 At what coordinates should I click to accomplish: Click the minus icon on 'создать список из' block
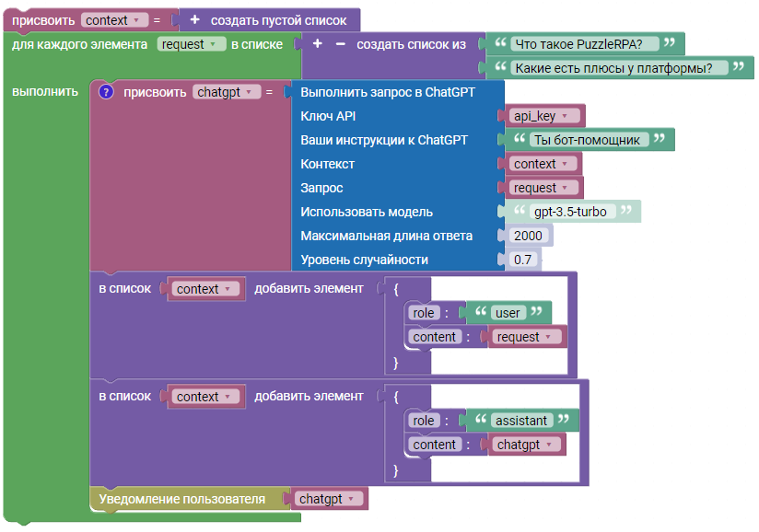click(x=340, y=44)
